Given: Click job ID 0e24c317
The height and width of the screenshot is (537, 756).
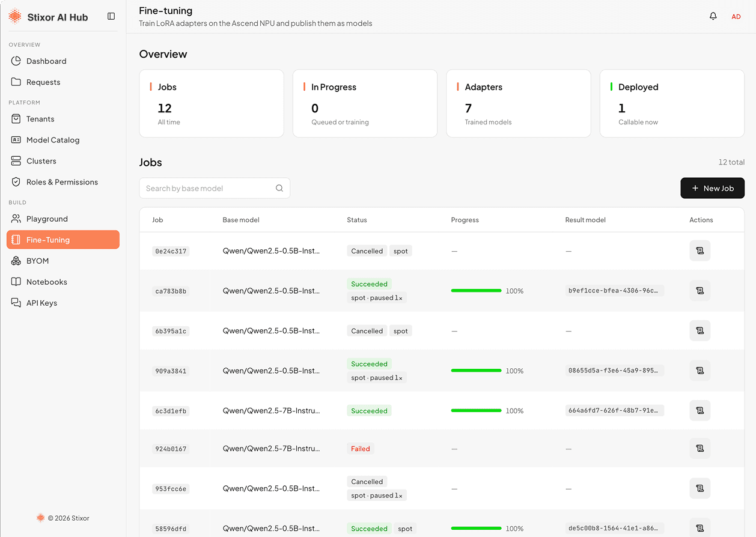Looking at the screenshot, I should [171, 251].
